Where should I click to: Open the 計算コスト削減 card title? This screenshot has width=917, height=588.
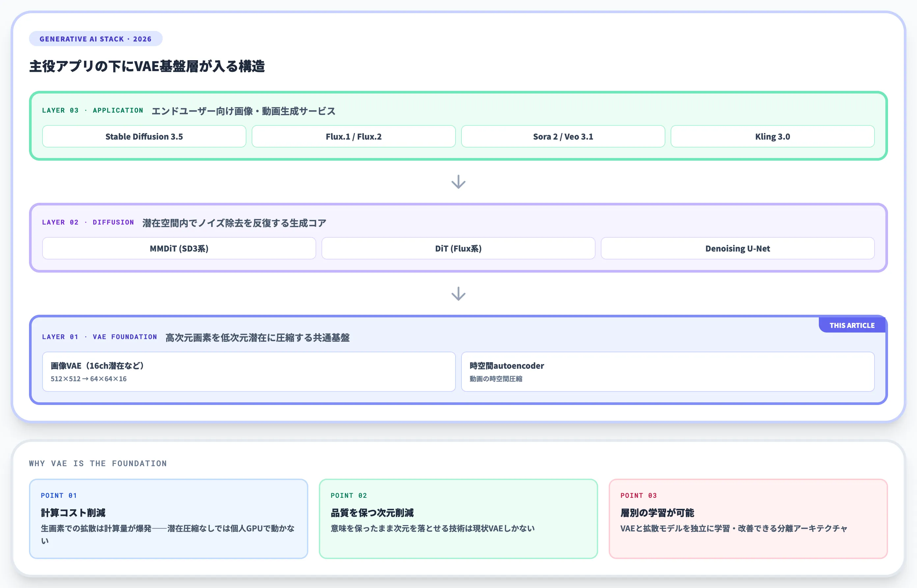(x=73, y=513)
